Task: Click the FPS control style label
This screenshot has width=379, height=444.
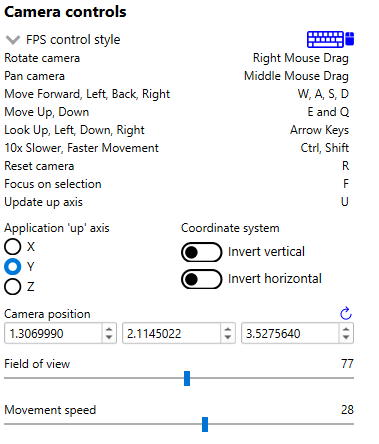Action: pos(73,40)
